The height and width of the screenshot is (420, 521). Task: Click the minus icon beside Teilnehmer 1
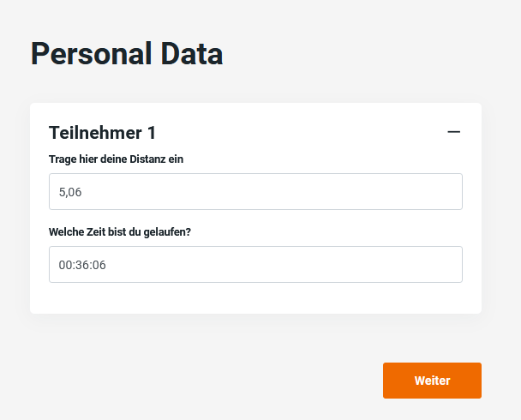tap(454, 132)
